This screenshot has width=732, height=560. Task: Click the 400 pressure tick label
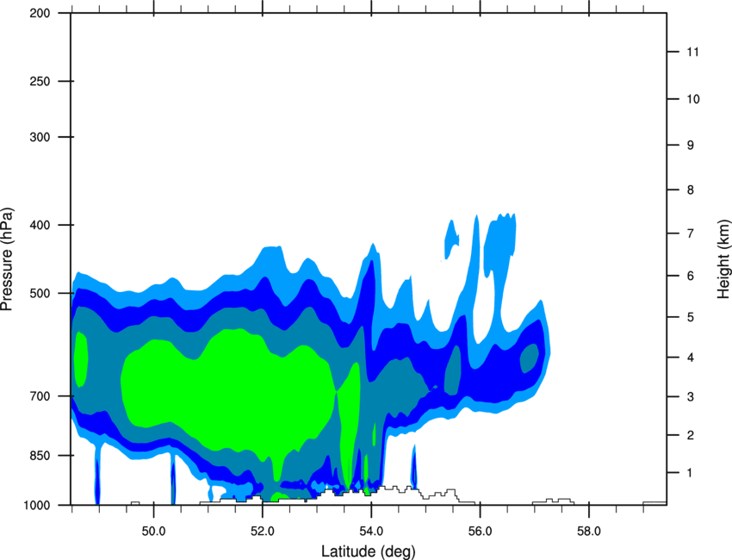coord(40,225)
